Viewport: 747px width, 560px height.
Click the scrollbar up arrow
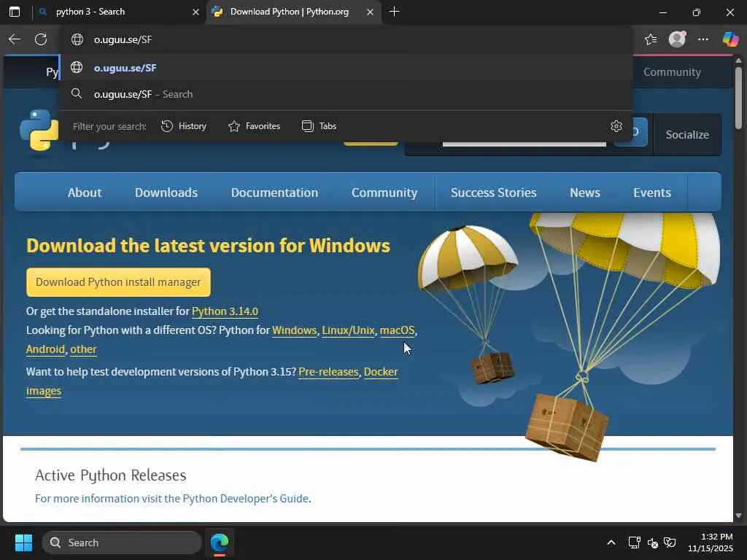[x=738, y=61]
